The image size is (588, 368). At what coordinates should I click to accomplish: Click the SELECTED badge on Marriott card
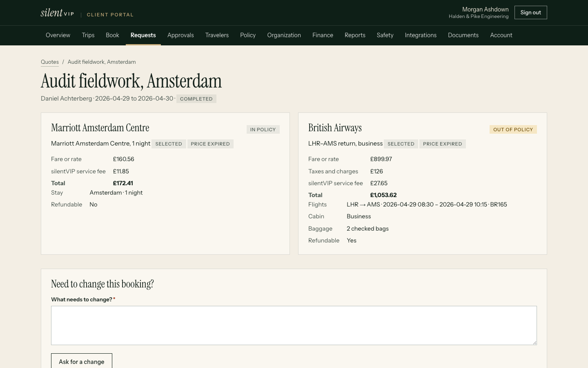[169, 144]
